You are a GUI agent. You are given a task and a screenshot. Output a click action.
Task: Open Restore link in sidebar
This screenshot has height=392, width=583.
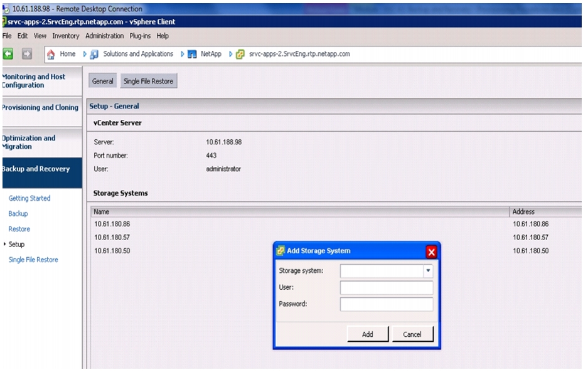[x=19, y=229]
